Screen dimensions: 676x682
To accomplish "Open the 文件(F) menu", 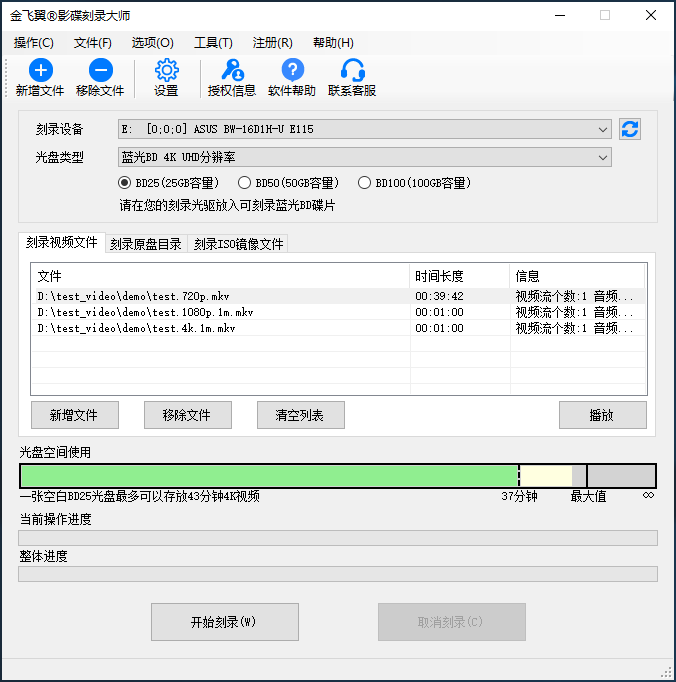I will [x=93, y=43].
